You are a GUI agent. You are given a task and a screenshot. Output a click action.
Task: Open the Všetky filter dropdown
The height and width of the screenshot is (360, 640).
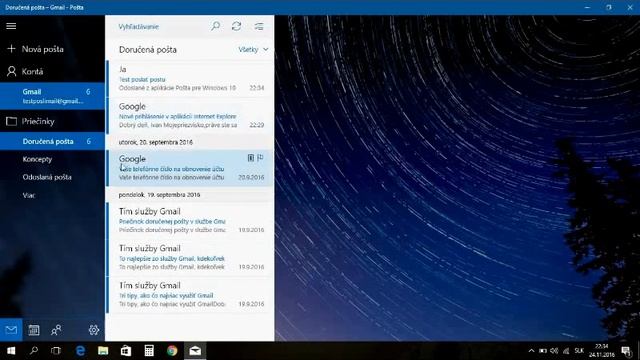pos(253,49)
